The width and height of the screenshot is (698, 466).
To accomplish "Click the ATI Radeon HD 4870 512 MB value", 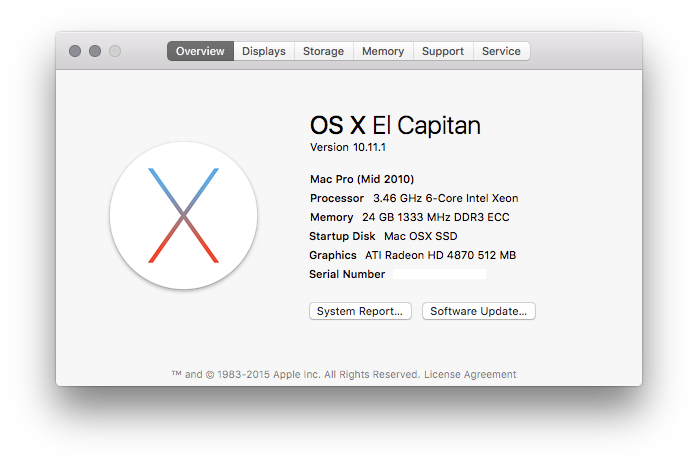I will [x=441, y=255].
